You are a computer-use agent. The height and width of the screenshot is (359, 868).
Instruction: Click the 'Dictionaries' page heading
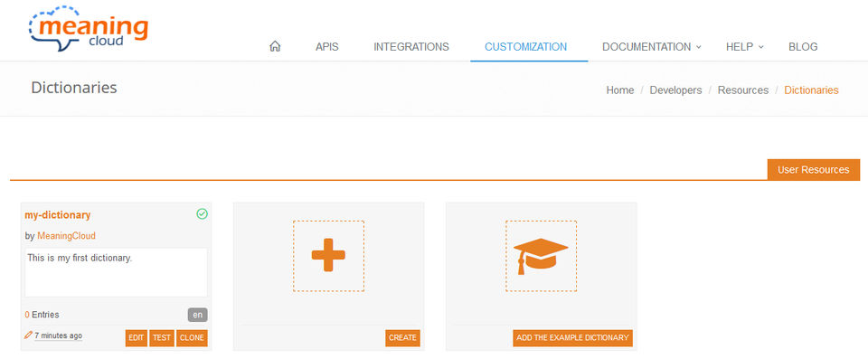pyautogui.click(x=74, y=88)
